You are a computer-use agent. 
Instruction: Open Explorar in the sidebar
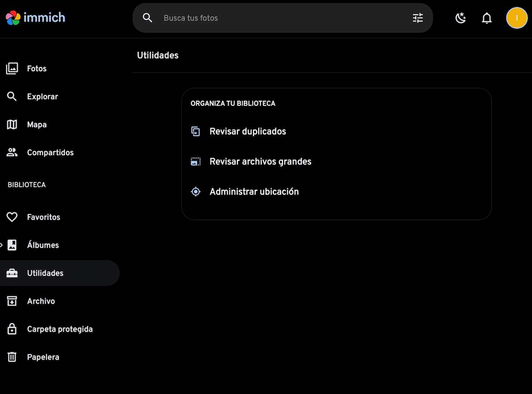[x=42, y=96]
